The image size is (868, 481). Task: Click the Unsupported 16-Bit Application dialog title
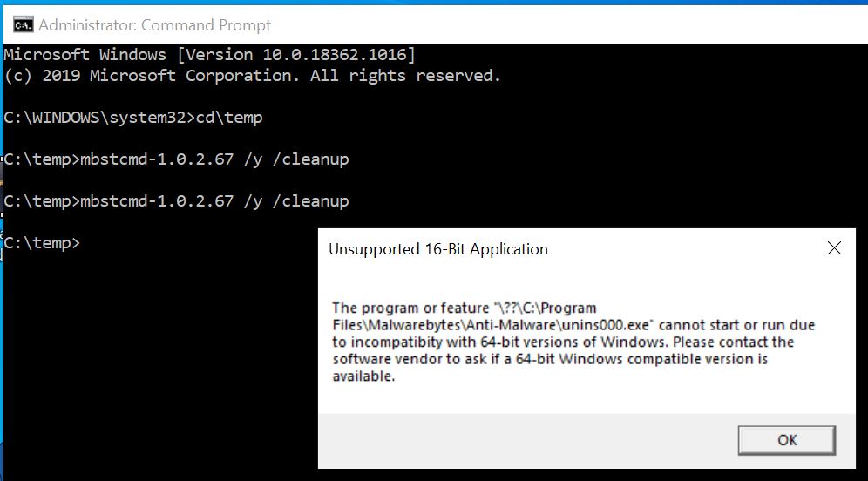pos(437,249)
